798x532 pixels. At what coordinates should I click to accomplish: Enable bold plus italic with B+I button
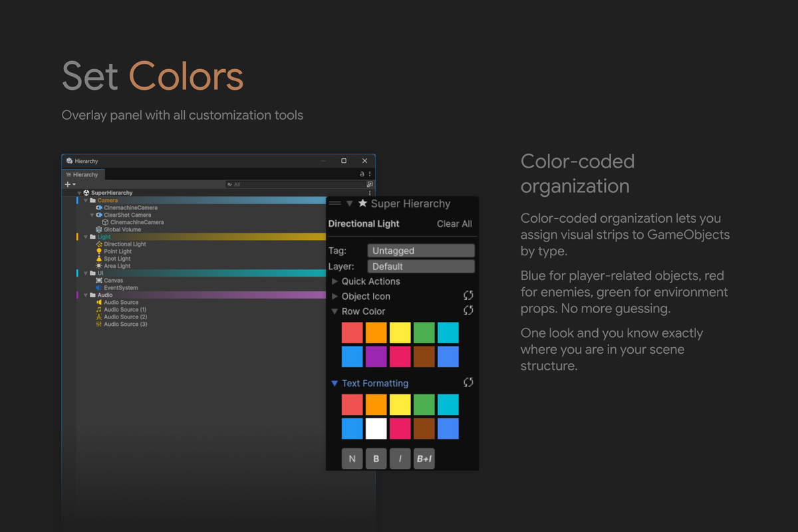pos(424,459)
